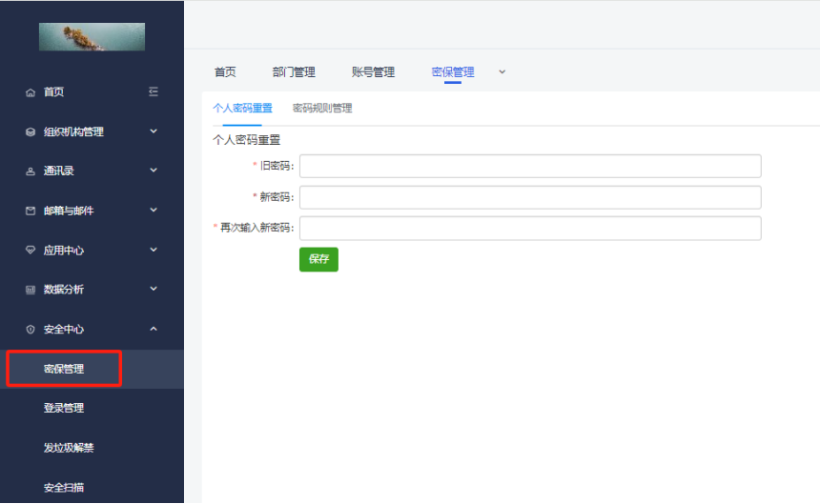The width and height of the screenshot is (821, 504).
Task: Collapse the 安全中心 menu chevron
Action: click(154, 329)
